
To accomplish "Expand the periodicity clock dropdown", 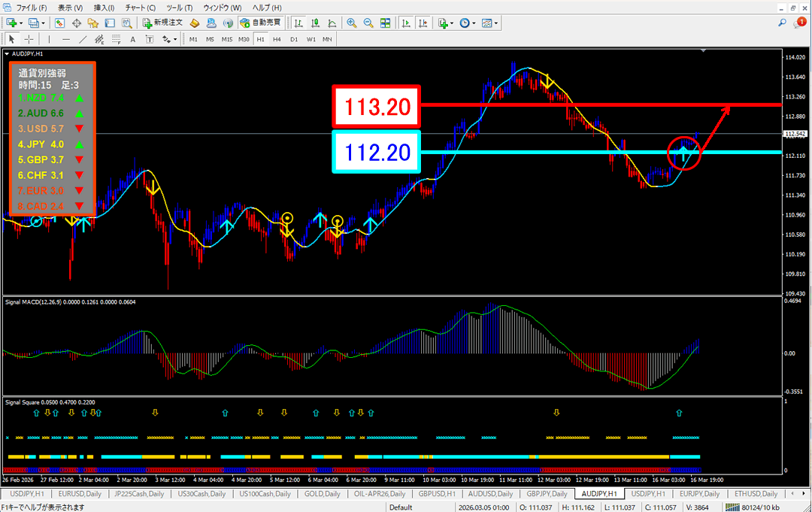I will point(473,23).
